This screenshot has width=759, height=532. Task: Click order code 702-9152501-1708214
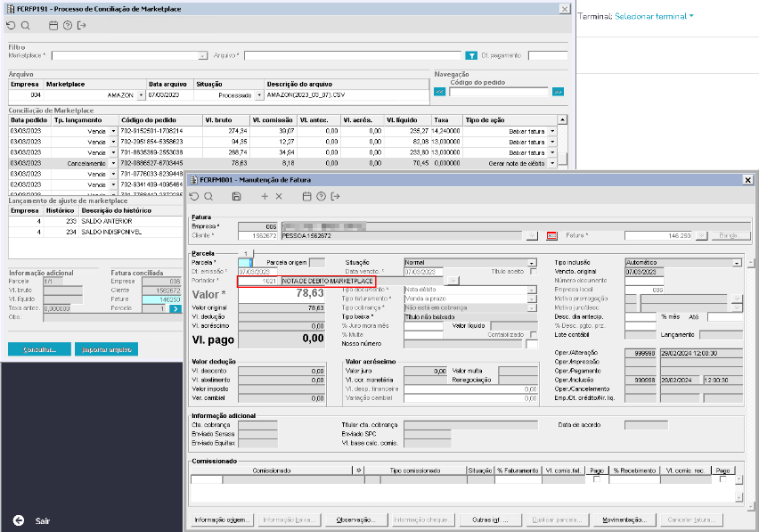click(x=151, y=131)
